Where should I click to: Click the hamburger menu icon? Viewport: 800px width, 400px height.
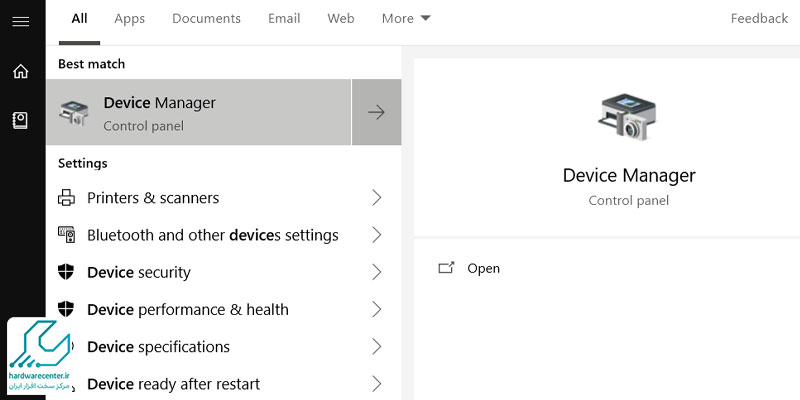(20, 20)
